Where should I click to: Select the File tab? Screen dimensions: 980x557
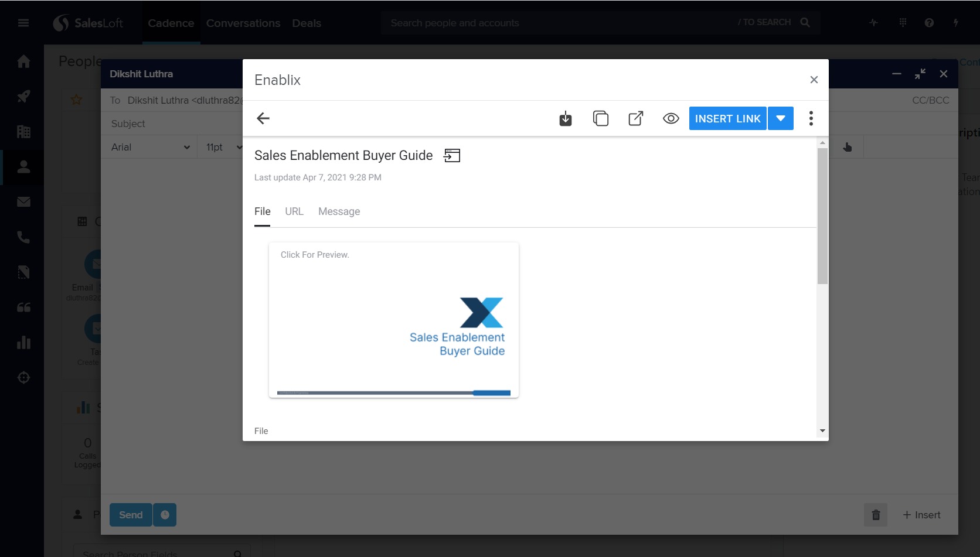point(262,211)
